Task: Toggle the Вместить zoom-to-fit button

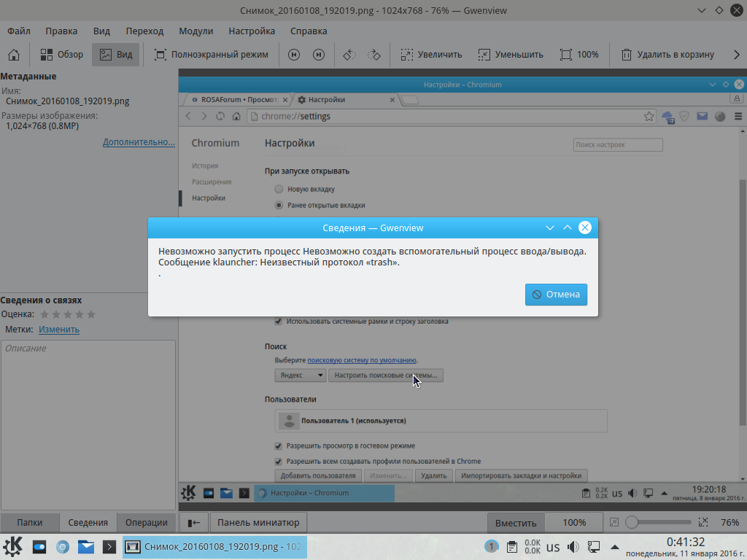Action: pos(516,523)
